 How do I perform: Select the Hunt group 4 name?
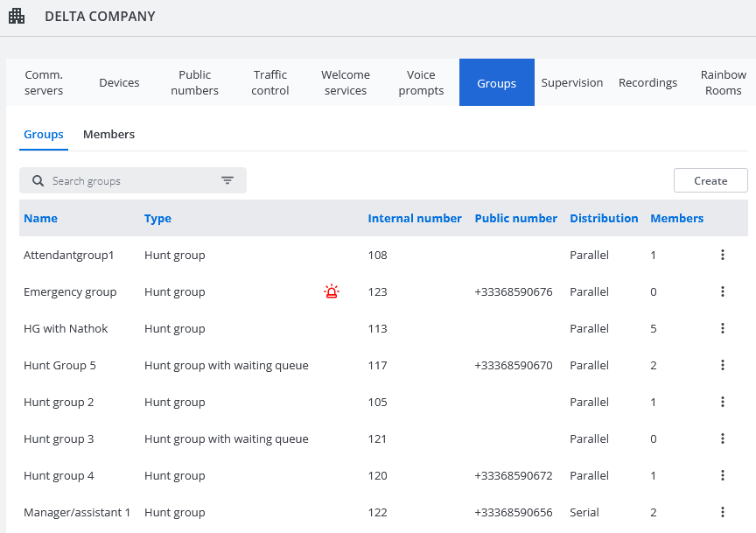click(59, 475)
